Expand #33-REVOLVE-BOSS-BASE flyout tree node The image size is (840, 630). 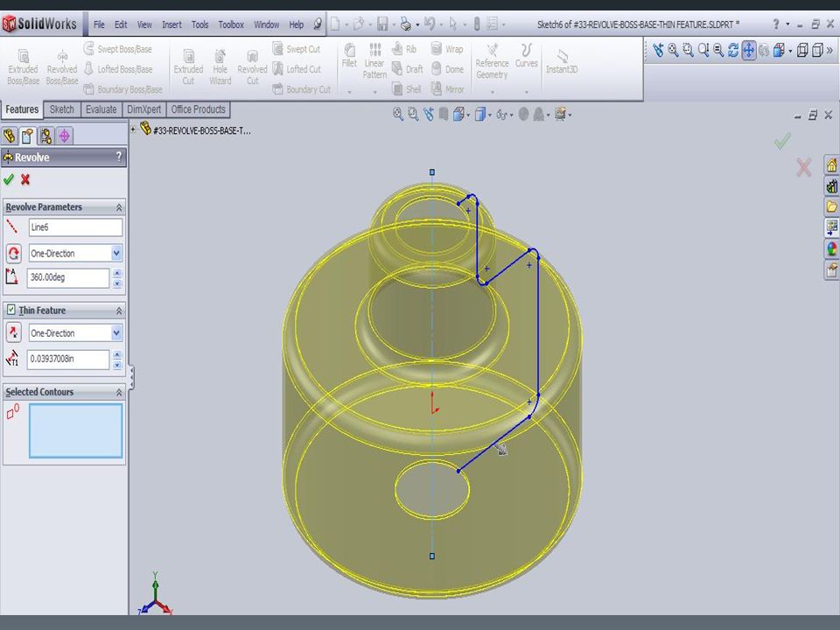[133, 129]
